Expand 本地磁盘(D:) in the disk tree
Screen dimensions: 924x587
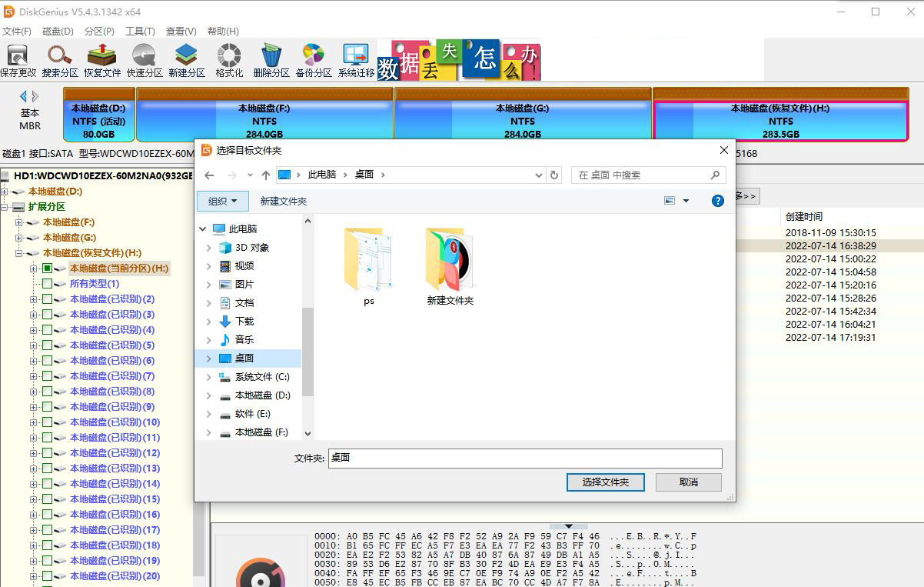click(x=5, y=191)
